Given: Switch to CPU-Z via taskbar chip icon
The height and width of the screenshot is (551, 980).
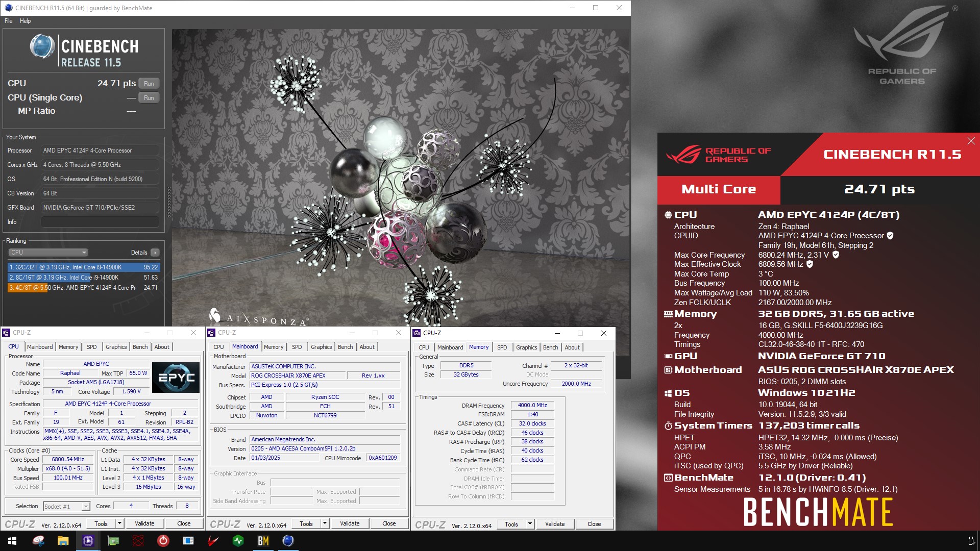Looking at the screenshot, I should (88, 541).
